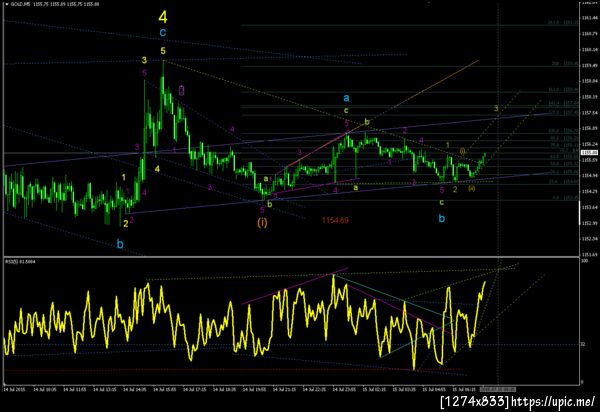Click the RSI axis 100 level value
600x412 pixels.
[584, 261]
